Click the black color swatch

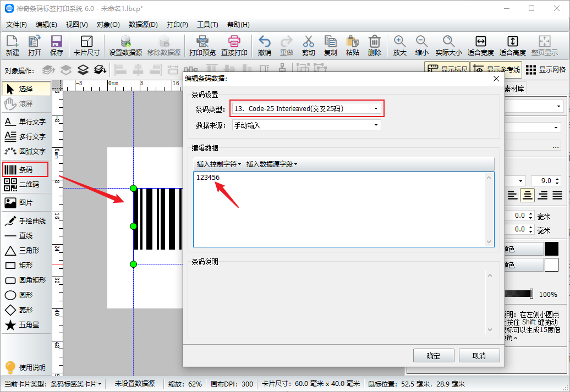pyautogui.click(x=551, y=249)
